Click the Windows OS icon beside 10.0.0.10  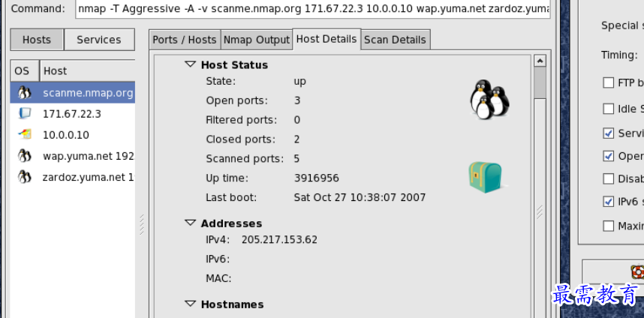pos(25,135)
